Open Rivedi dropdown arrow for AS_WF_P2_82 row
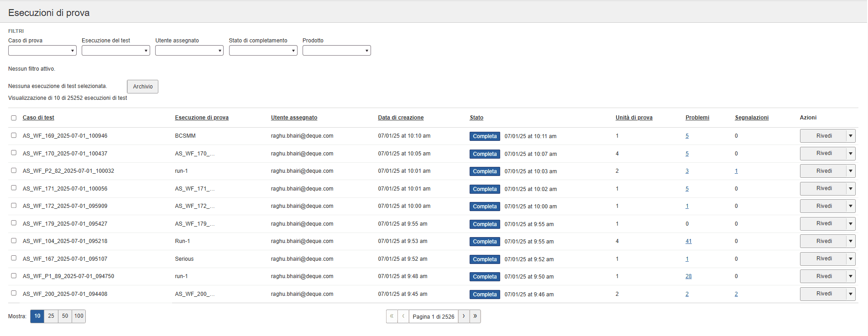The image size is (868, 336). [x=850, y=171]
